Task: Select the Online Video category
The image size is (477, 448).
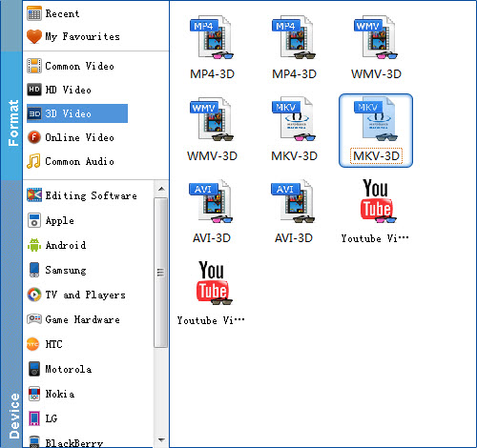Action: (x=71, y=137)
